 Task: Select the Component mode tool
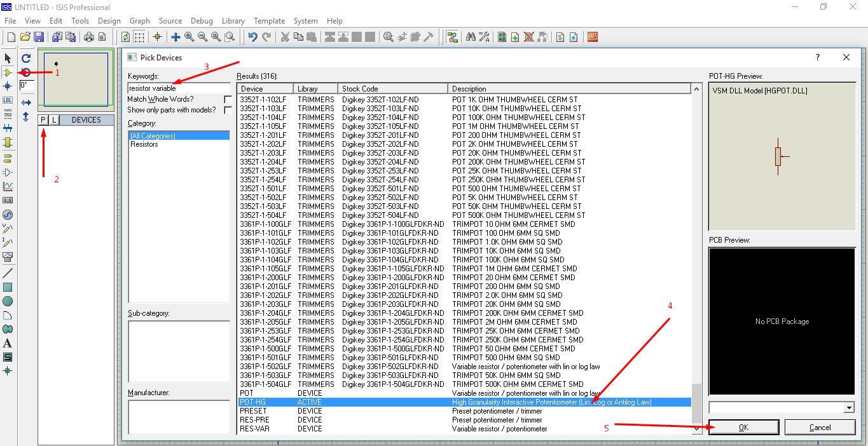point(8,72)
